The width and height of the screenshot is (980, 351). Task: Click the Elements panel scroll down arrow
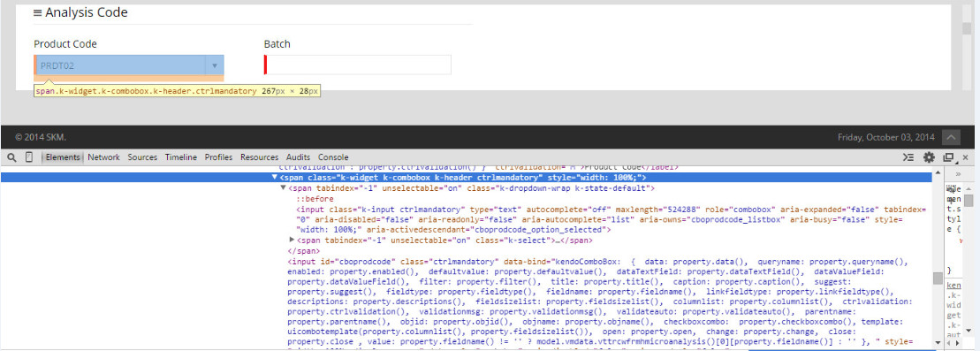(938, 342)
